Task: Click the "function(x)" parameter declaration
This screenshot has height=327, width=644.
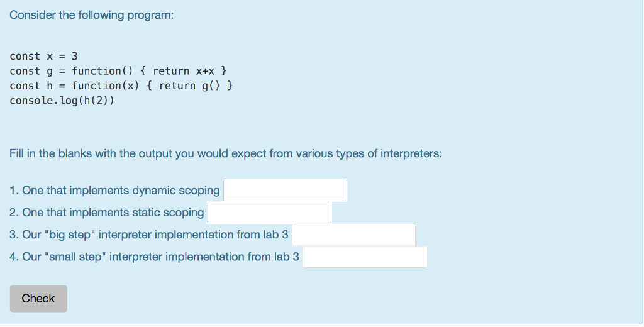Action: [x=105, y=86]
